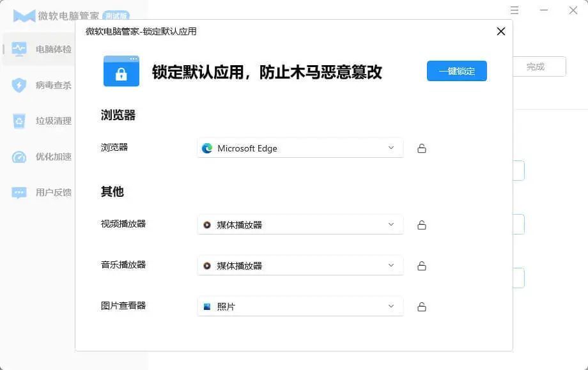Click the health check heartbeat monitor icon
This screenshot has height=370, width=588.
19,49
